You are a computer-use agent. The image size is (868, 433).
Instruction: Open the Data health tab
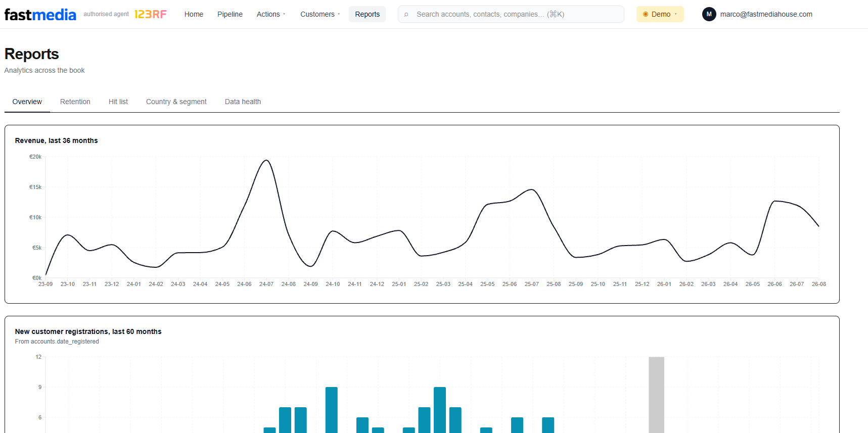[x=243, y=102]
